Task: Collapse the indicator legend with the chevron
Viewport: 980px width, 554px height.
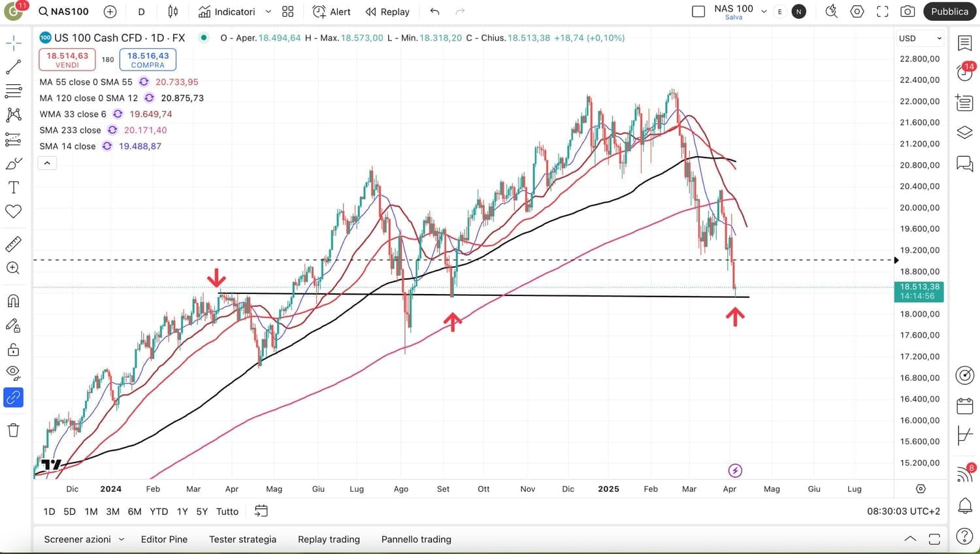Action: [47, 163]
